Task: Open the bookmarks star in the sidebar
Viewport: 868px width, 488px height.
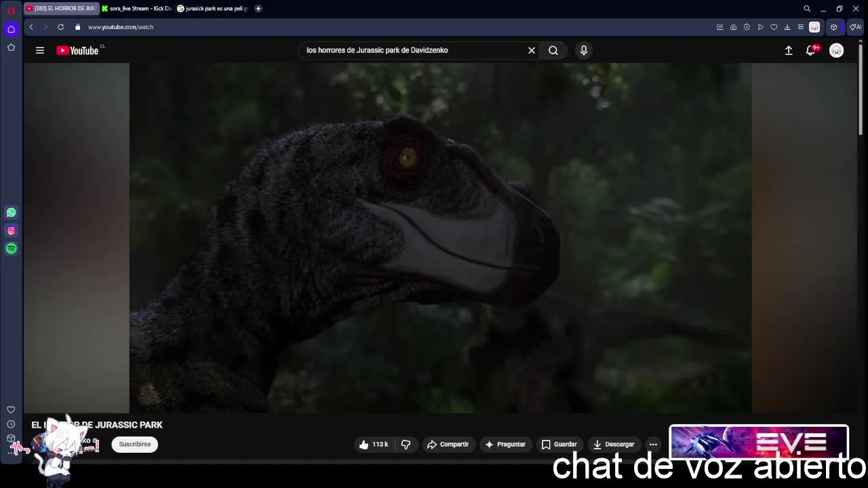Action: (11, 47)
